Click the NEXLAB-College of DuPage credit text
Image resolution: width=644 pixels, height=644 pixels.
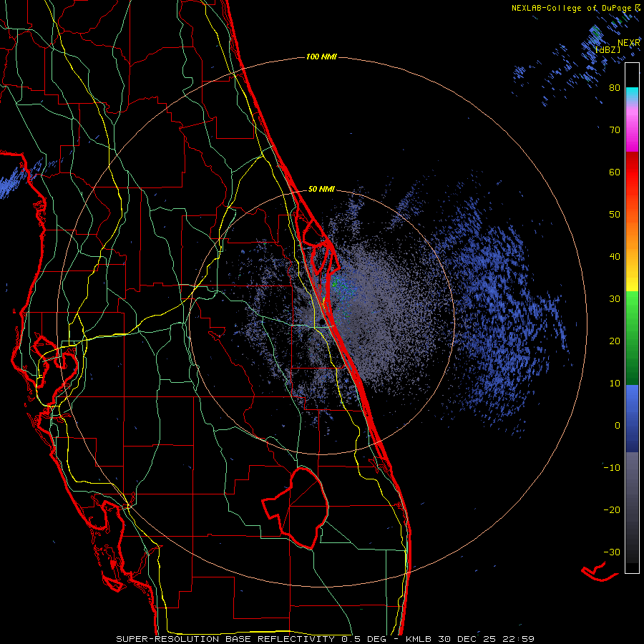pyautogui.click(x=572, y=8)
